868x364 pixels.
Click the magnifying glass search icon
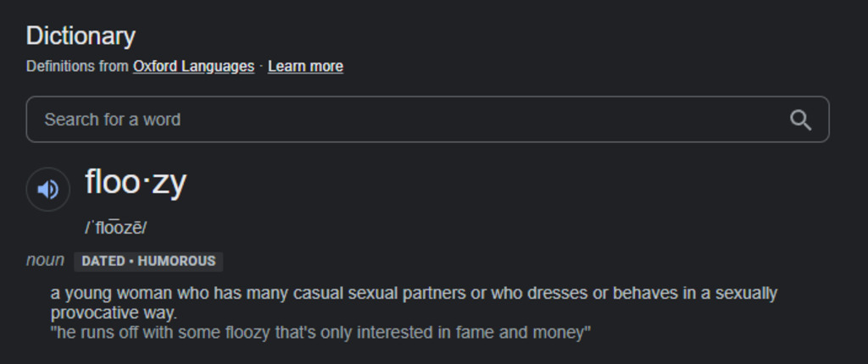[x=800, y=119]
